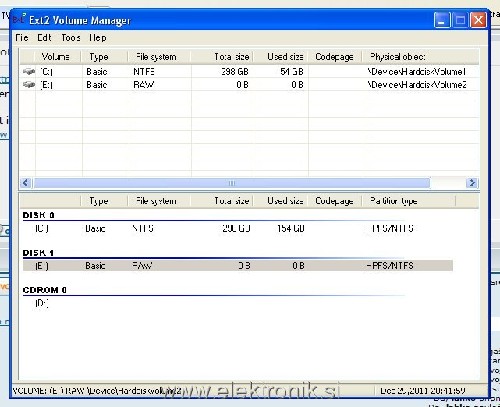Image resolution: width=500 pixels, height=407 pixels.
Task: Click the date and time in status bar
Action: pos(423,390)
